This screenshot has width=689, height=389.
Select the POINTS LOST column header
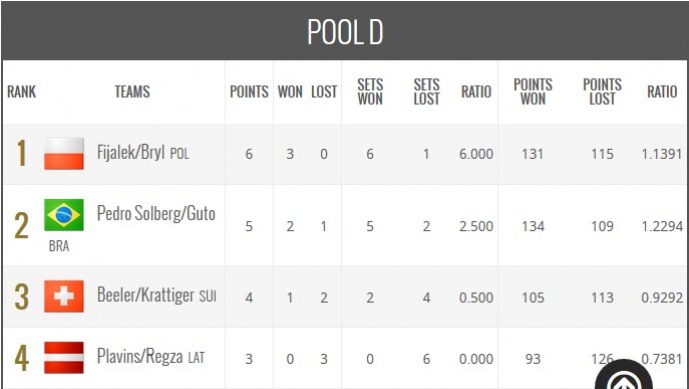click(x=602, y=91)
